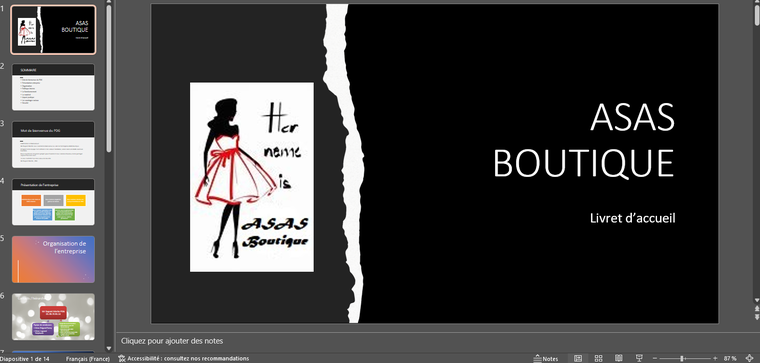Select slide 2 SOMMAIRE thumbnail

pyautogui.click(x=53, y=87)
